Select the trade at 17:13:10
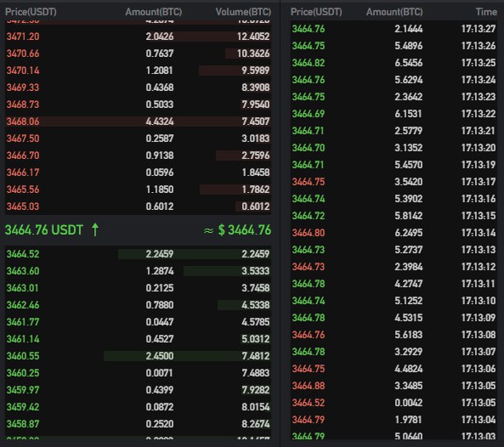The width and height of the screenshot is (504, 447). 394,301
